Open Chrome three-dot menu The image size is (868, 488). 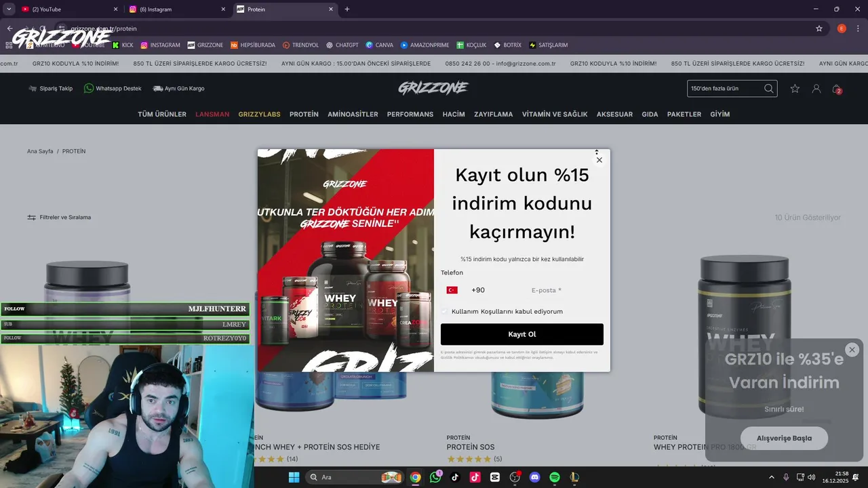coord(857,28)
